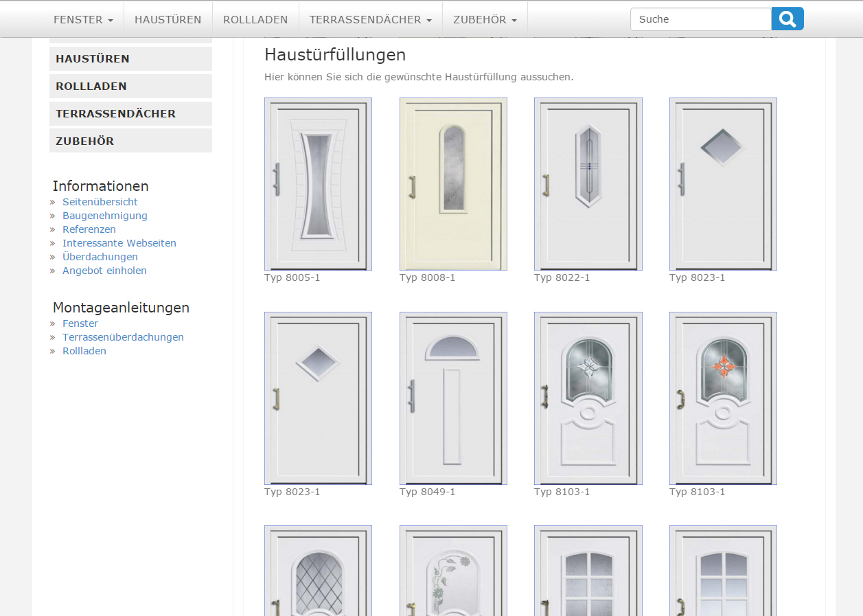Open door image Typ 8049-1

pos(453,398)
